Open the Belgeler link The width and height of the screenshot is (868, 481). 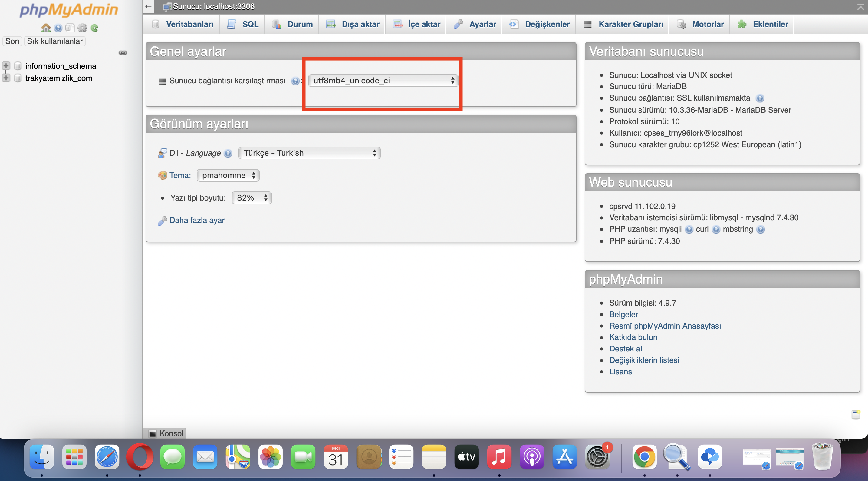tap(623, 315)
